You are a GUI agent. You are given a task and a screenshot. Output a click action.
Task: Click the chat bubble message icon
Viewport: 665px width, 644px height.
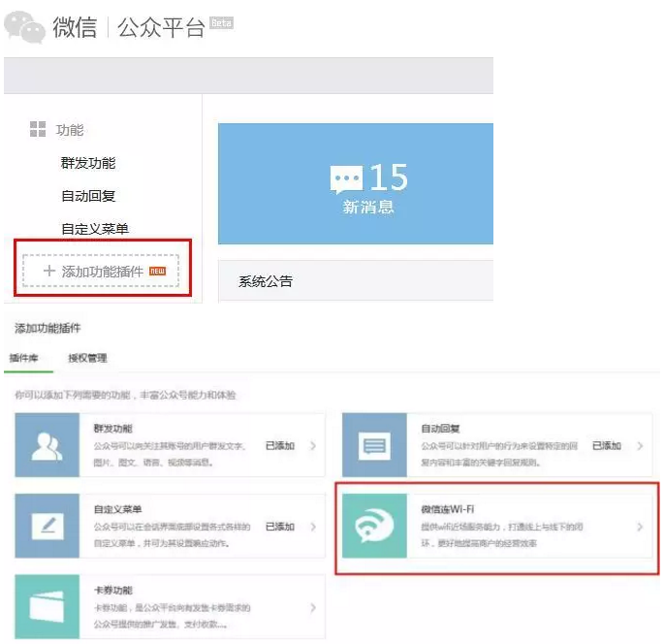pyautogui.click(x=346, y=179)
